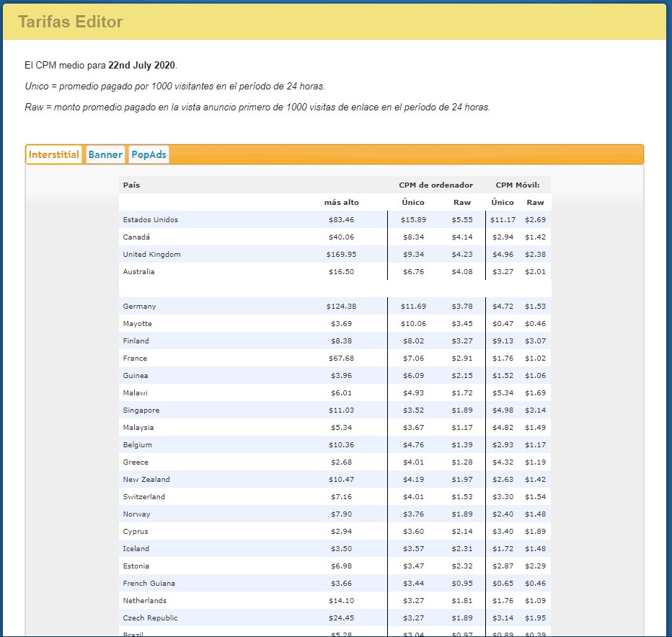Click Singapore in the country list
The image size is (672, 637).
tap(141, 410)
